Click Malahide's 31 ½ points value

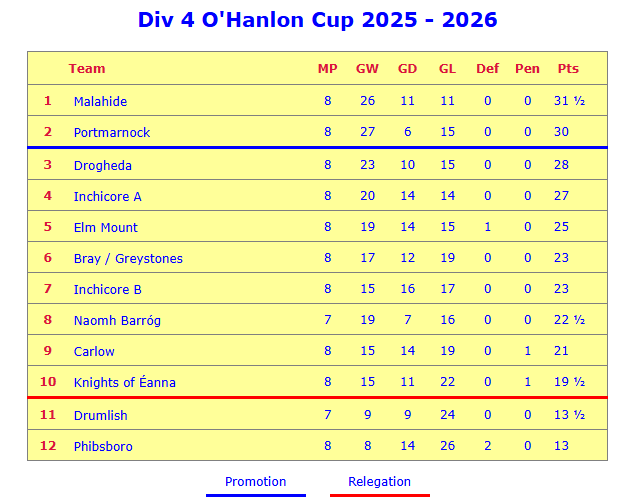click(568, 101)
